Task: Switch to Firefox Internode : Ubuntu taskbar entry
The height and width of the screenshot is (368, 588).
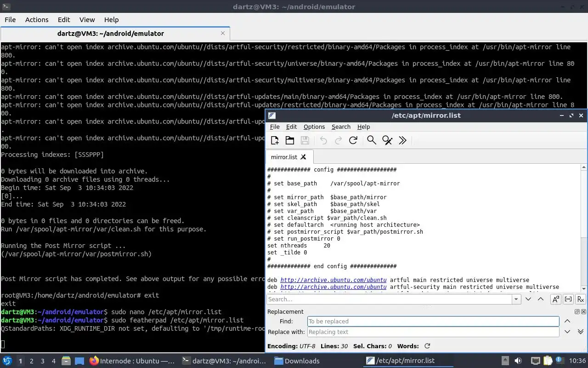Action: 132,361
